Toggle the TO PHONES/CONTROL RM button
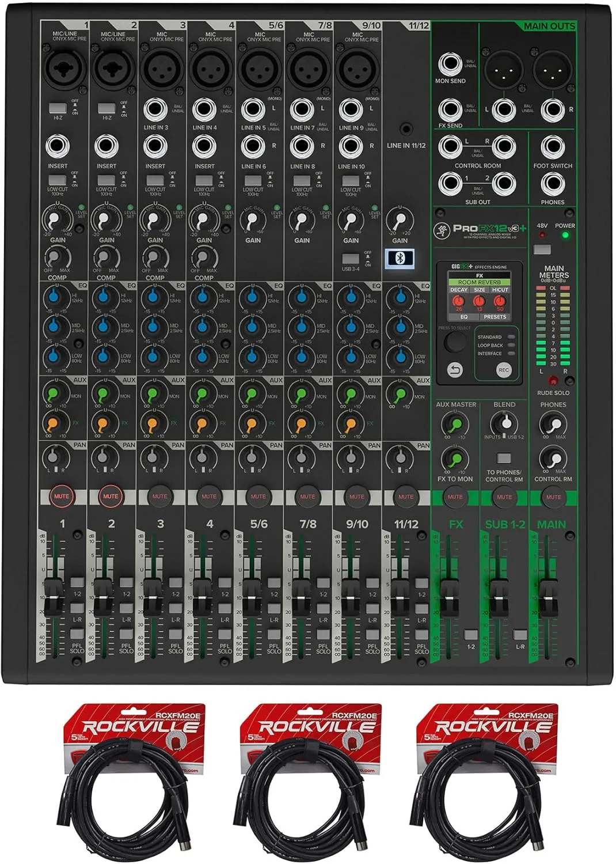This screenshot has height=864, width=616. (504, 458)
